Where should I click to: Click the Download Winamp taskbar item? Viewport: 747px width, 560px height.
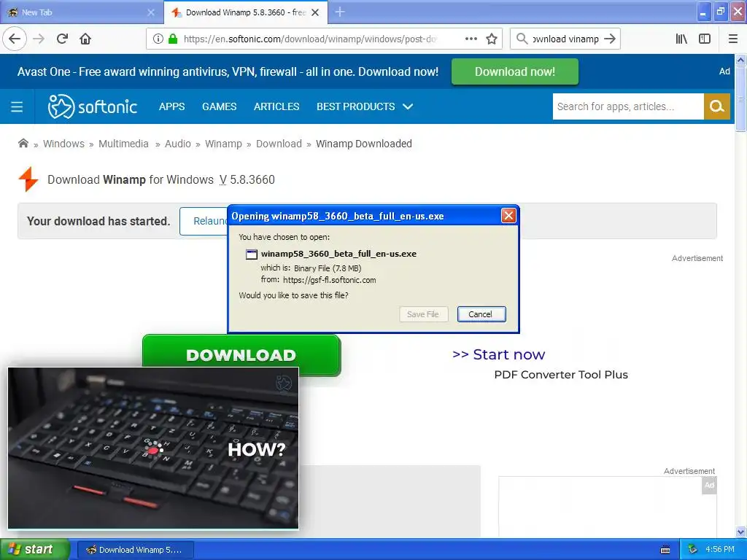(135, 550)
